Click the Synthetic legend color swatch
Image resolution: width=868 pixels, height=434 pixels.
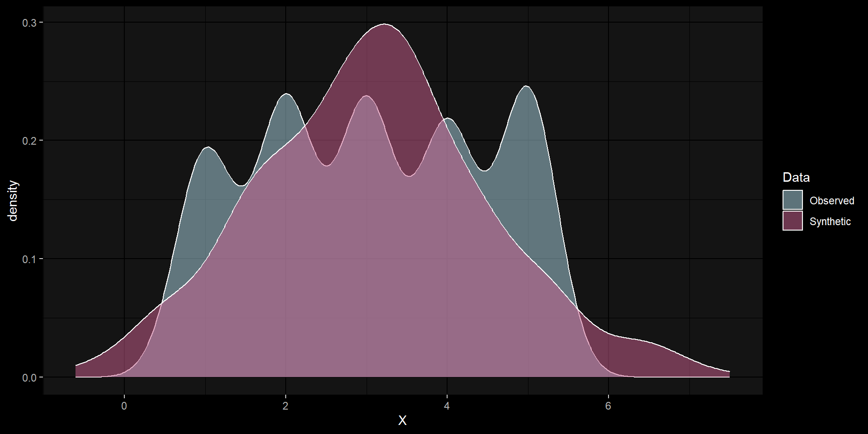793,221
